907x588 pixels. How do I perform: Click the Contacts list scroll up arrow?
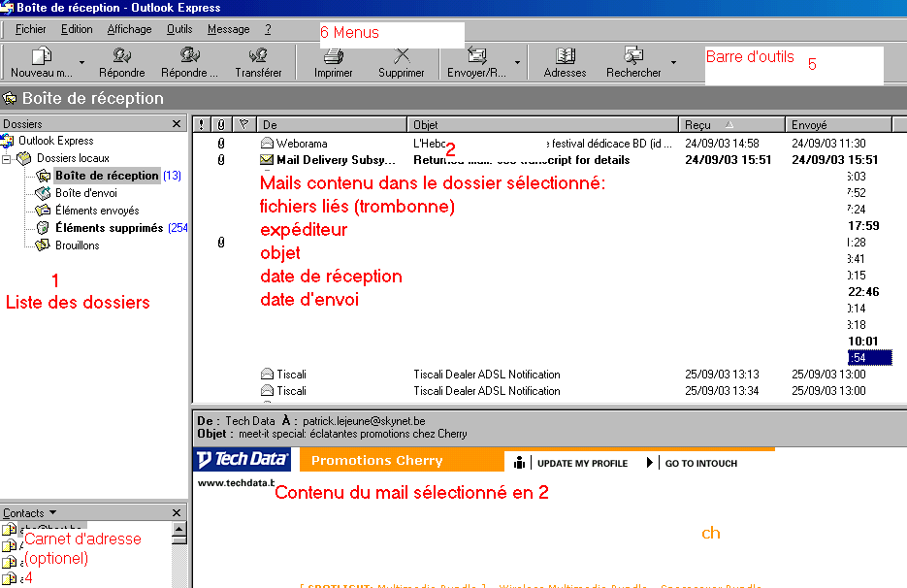pos(179,529)
